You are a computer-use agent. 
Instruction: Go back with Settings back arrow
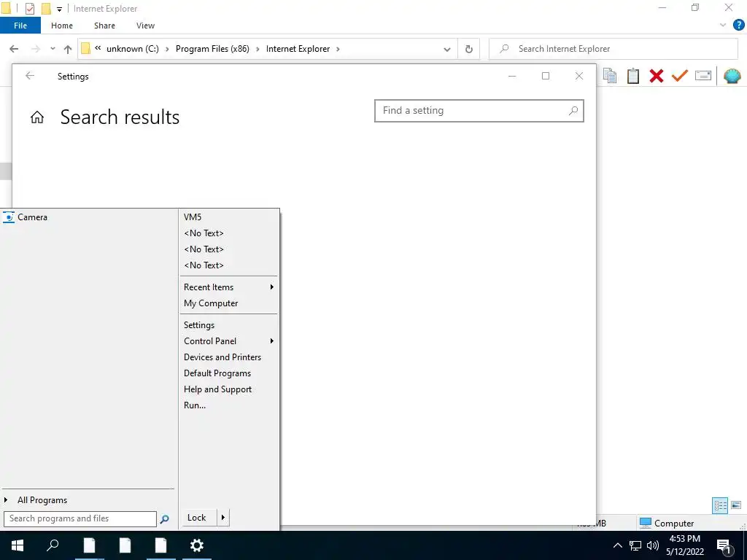tap(30, 76)
